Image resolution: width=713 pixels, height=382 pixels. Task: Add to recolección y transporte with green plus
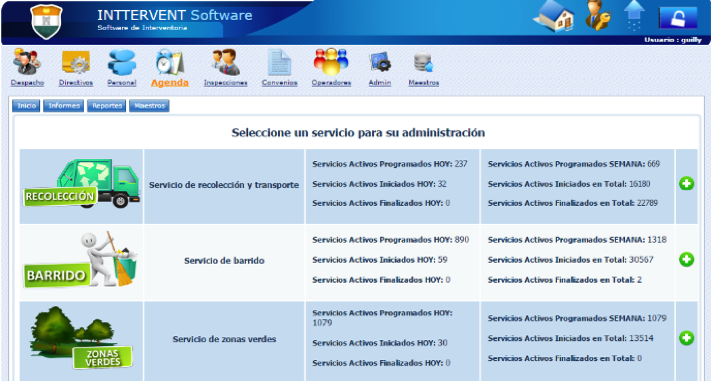(x=686, y=184)
